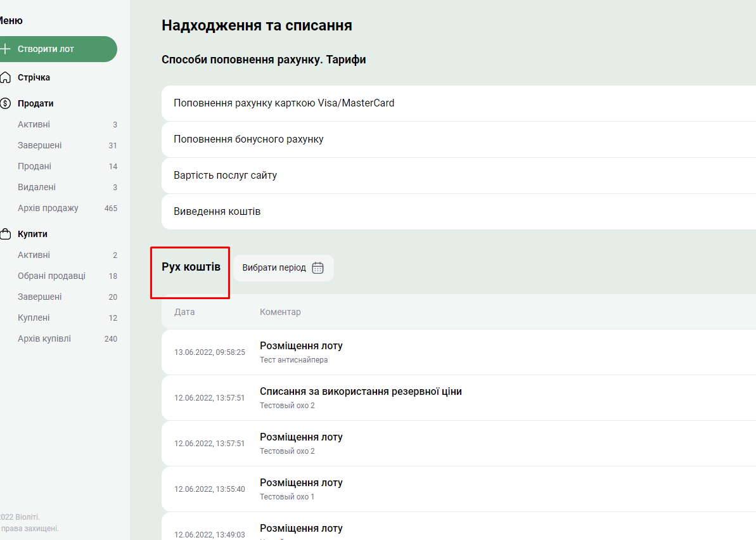Click the Рух коштів heading
Viewport: 756px width, 540px height.
(191, 267)
